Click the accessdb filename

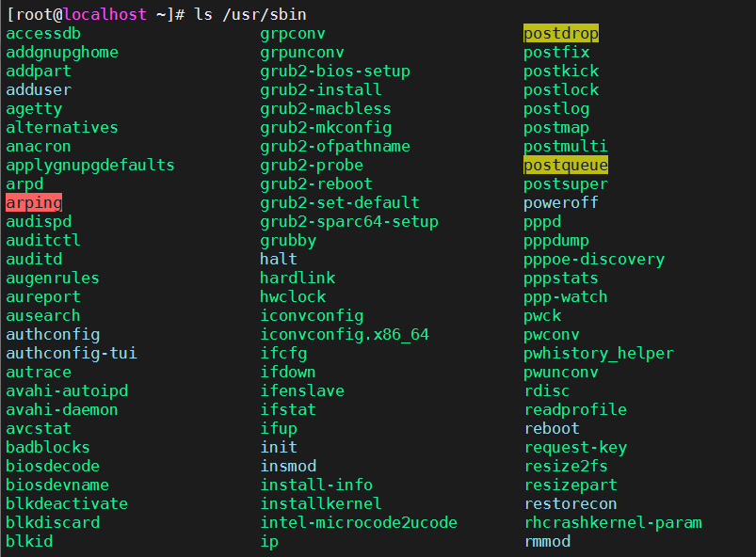click(x=43, y=33)
